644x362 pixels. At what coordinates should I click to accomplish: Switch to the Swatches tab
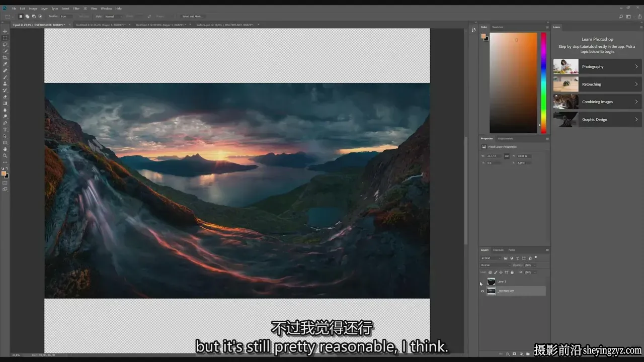(x=498, y=27)
